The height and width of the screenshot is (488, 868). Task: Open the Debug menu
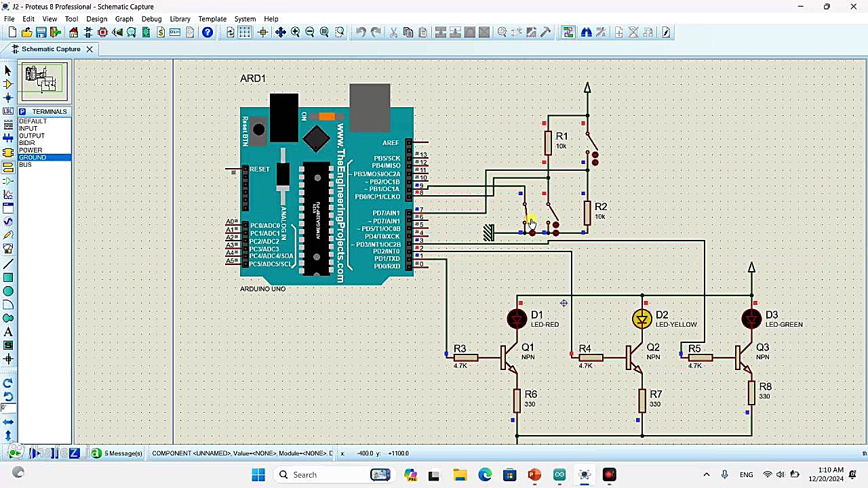151,19
